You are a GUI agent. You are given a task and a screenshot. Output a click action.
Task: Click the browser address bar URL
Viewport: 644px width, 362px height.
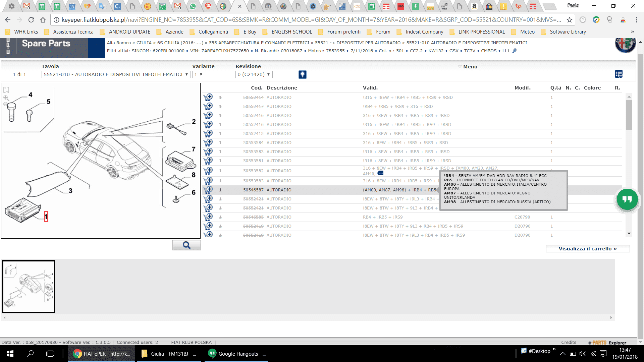[x=311, y=20]
